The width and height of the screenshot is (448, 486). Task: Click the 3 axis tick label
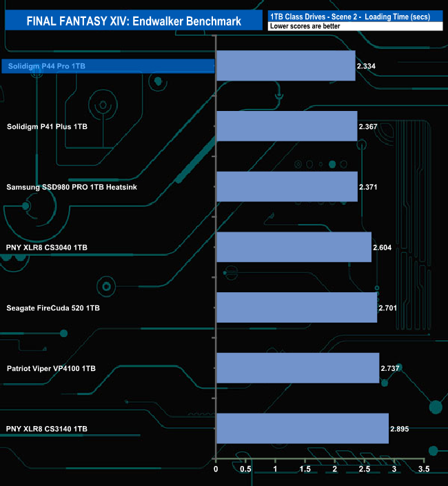pos(394,469)
